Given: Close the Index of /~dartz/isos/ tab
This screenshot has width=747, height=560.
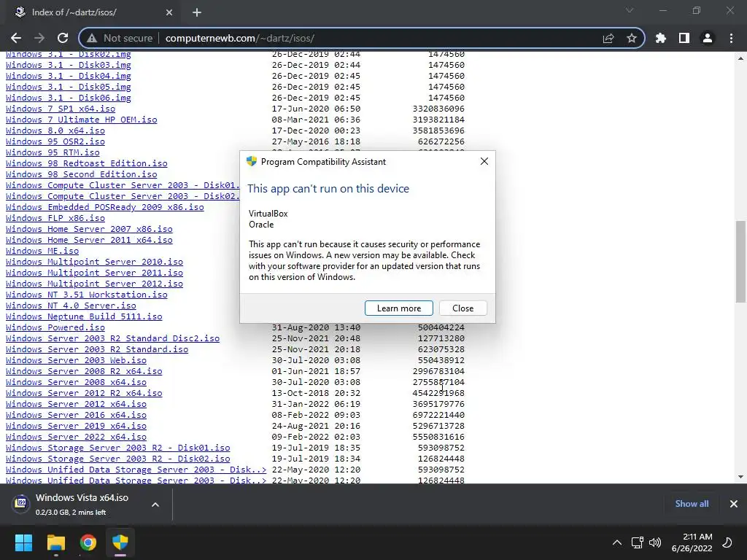Looking at the screenshot, I should coord(169,12).
